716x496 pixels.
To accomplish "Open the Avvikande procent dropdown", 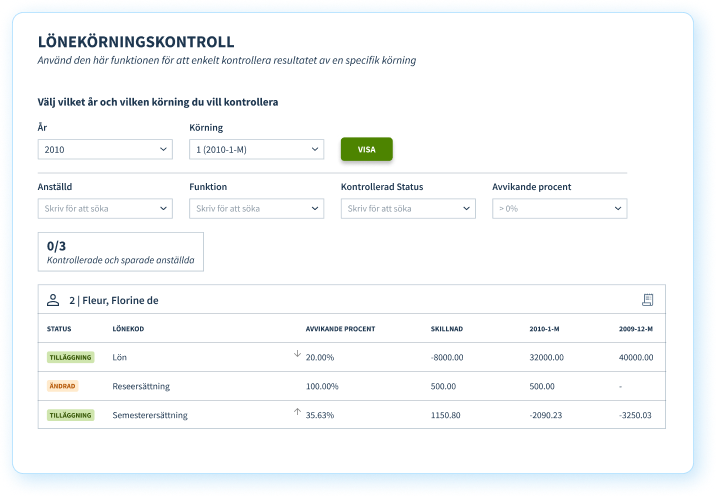I will coord(559,208).
